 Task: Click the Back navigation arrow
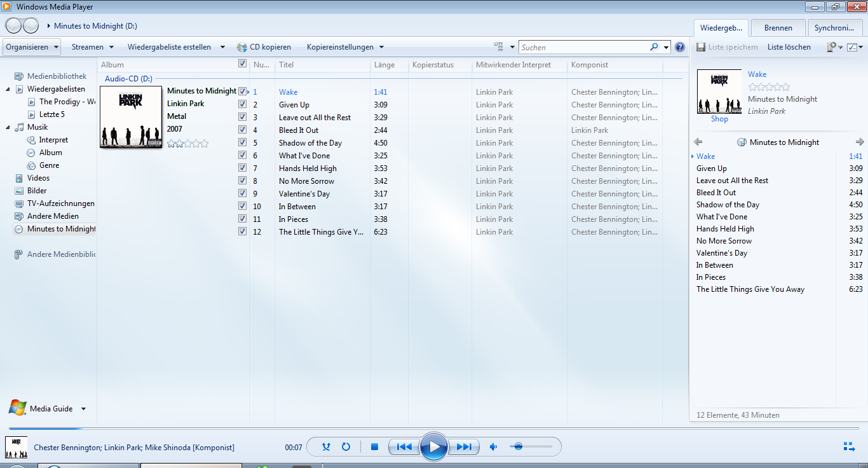(13, 25)
